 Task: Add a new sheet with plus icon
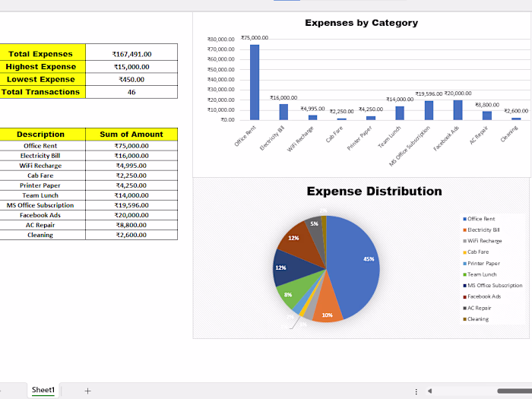[x=87, y=391]
